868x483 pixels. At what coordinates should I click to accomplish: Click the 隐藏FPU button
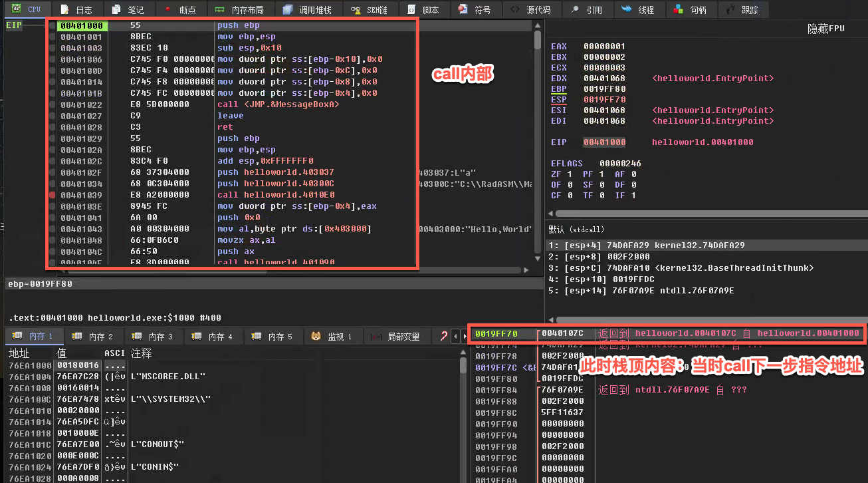[x=825, y=29]
